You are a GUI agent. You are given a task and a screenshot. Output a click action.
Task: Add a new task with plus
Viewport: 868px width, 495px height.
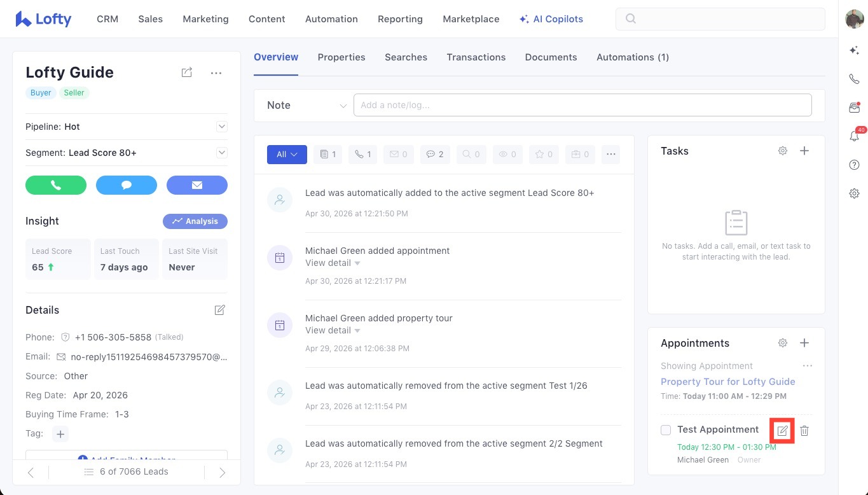pos(804,151)
